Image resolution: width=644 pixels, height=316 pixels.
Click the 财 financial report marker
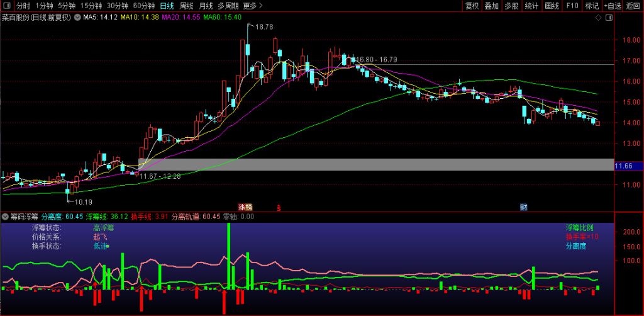[x=523, y=206]
